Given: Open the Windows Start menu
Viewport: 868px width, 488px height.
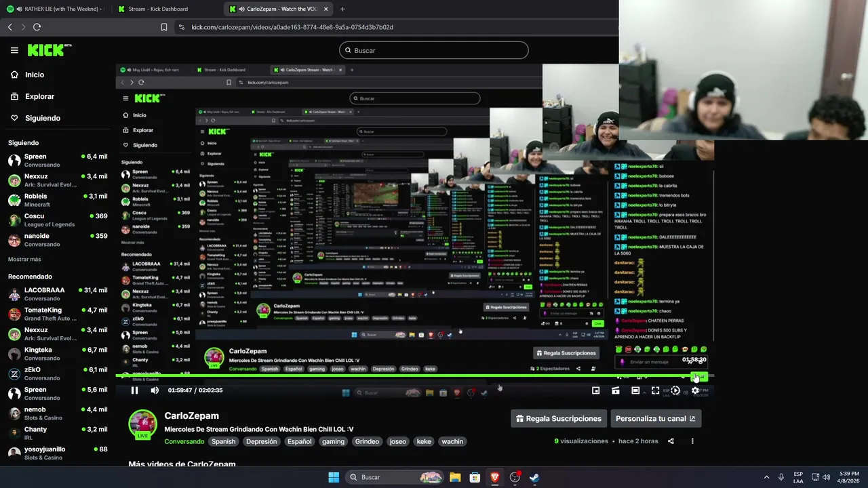Looking at the screenshot, I should pyautogui.click(x=334, y=477).
